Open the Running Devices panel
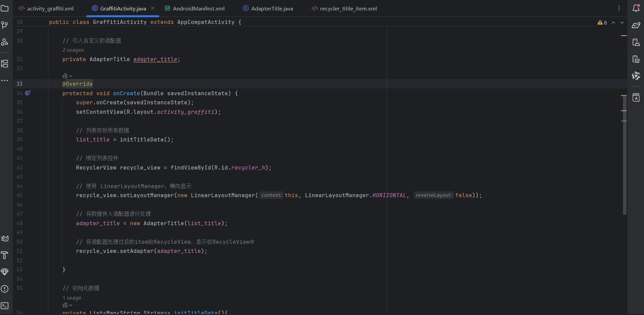 coord(636,59)
